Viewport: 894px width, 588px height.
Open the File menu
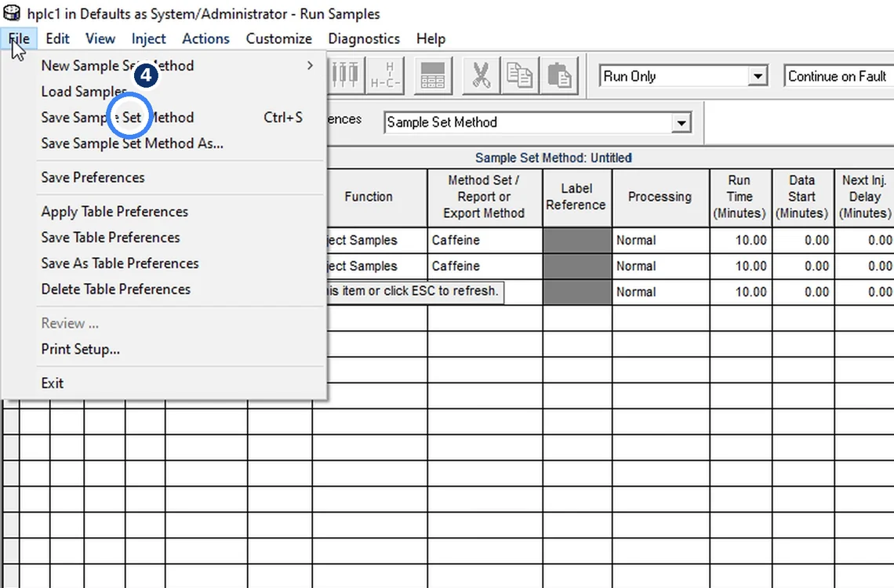tap(19, 38)
